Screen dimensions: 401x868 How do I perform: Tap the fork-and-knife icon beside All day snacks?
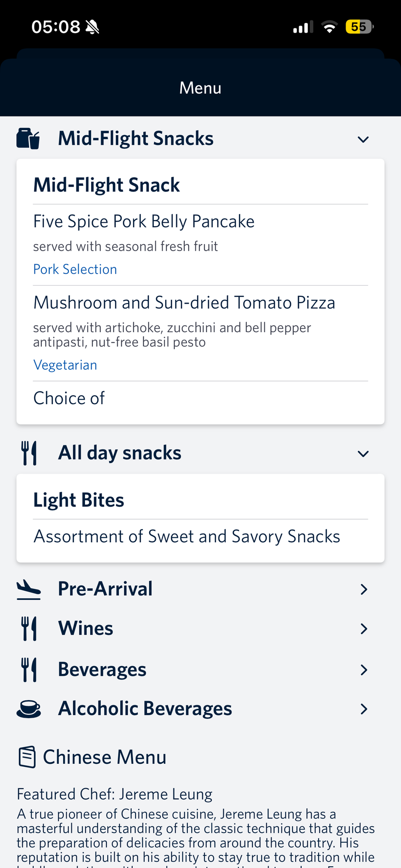pyautogui.click(x=29, y=453)
